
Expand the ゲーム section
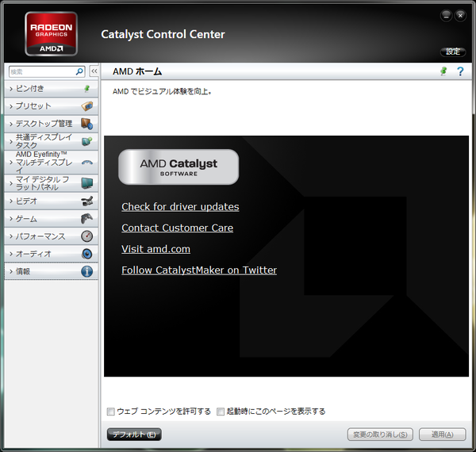pyautogui.click(x=51, y=218)
